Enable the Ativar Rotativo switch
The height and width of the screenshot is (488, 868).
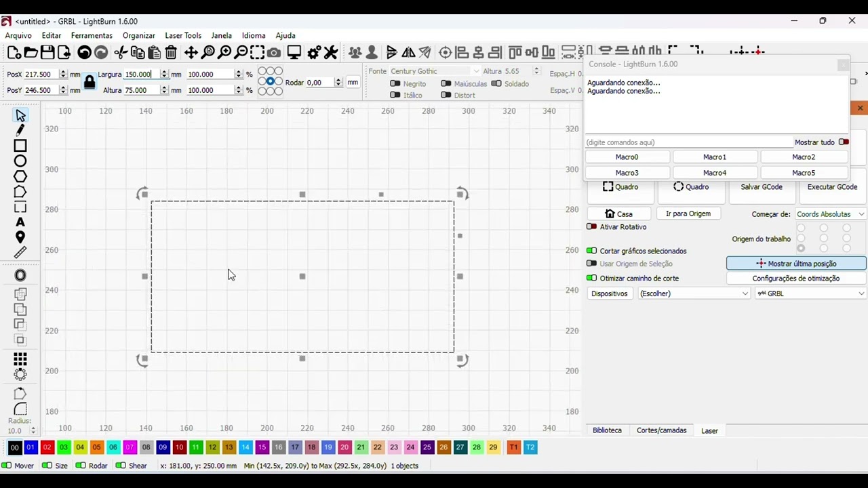(591, 227)
